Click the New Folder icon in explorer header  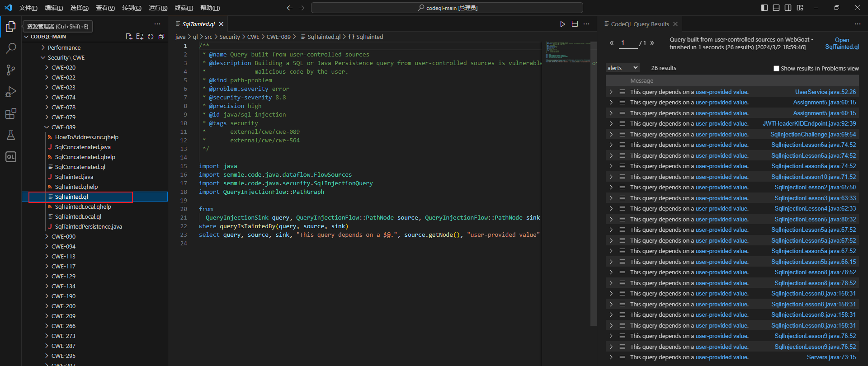[140, 37]
